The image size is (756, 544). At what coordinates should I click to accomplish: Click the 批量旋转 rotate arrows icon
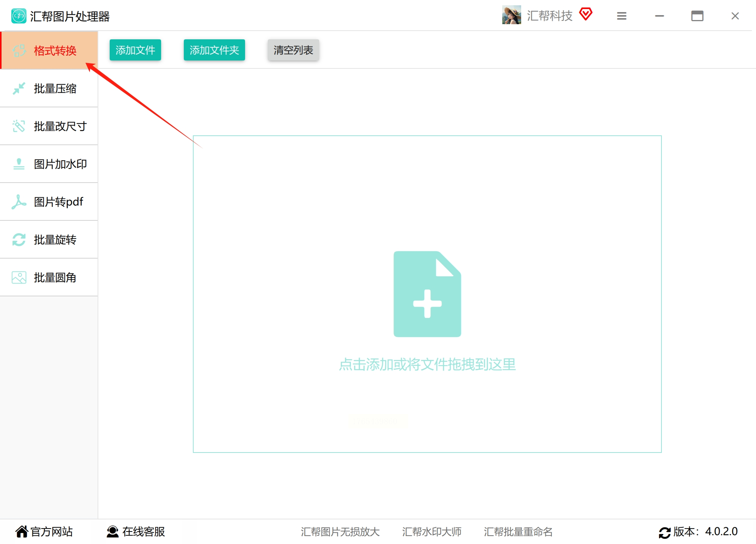pyautogui.click(x=19, y=240)
